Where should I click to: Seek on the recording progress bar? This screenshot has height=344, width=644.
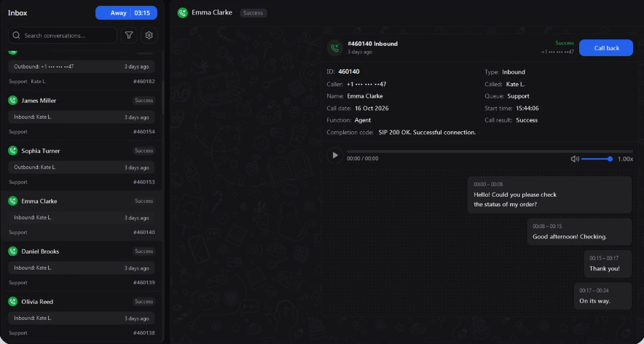tap(490, 152)
